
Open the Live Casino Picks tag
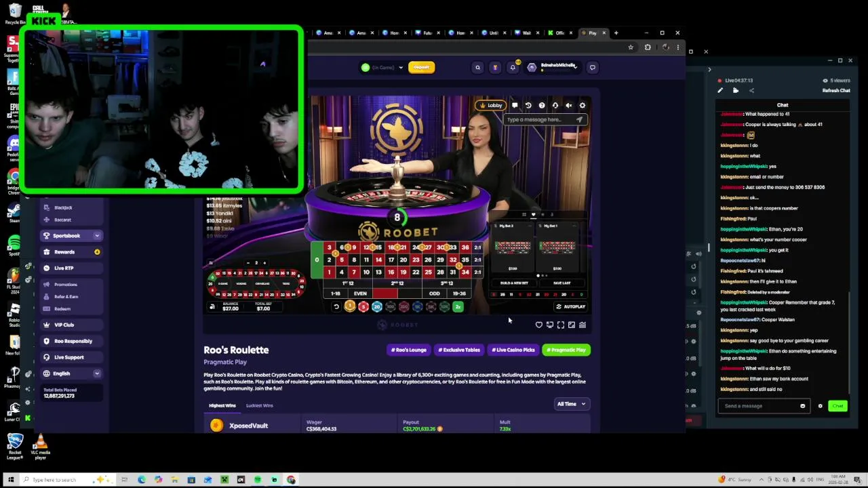[x=513, y=350]
